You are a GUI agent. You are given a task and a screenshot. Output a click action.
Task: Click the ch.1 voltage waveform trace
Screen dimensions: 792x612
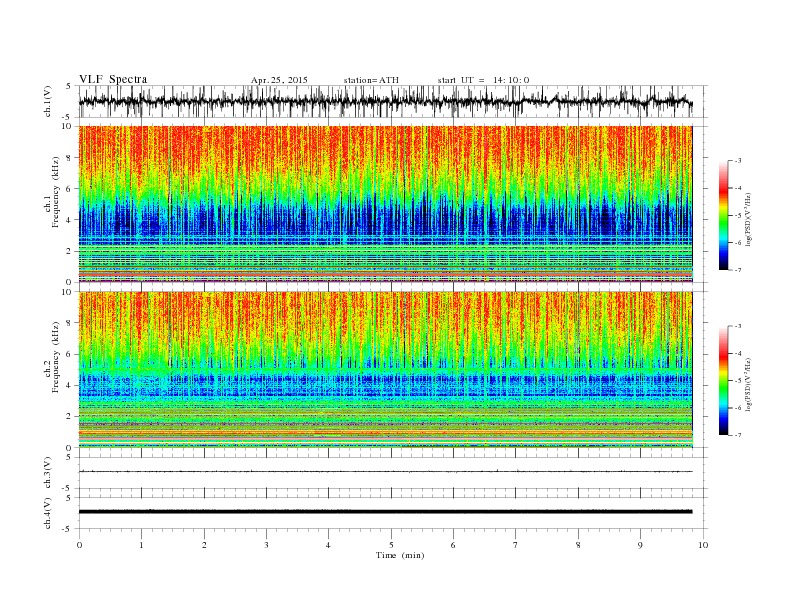(385, 101)
